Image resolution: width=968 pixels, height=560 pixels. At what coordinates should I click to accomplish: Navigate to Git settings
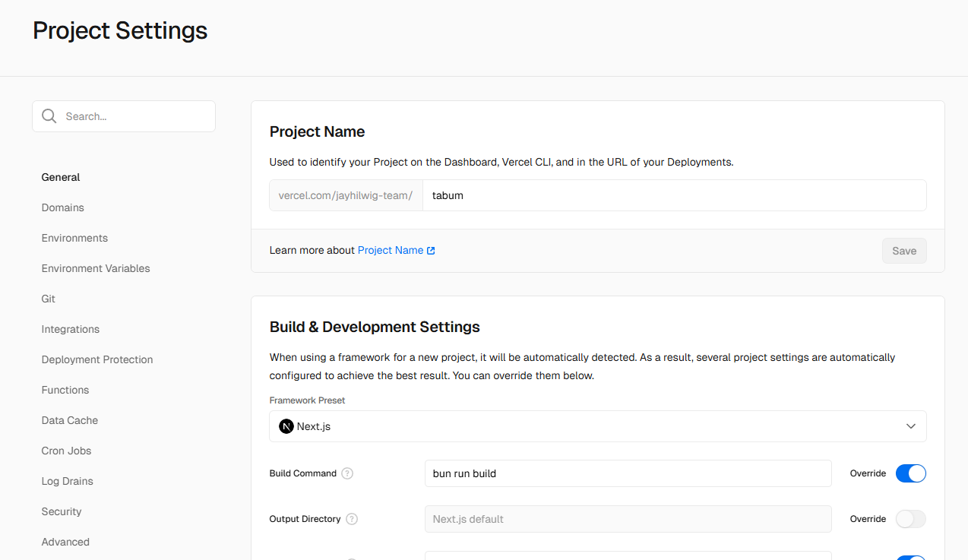coord(49,299)
